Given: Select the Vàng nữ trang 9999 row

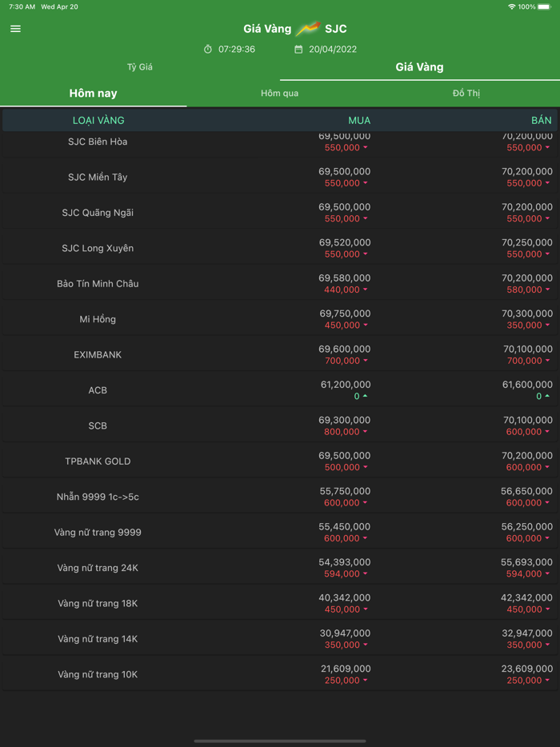Looking at the screenshot, I should pos(280,532).
